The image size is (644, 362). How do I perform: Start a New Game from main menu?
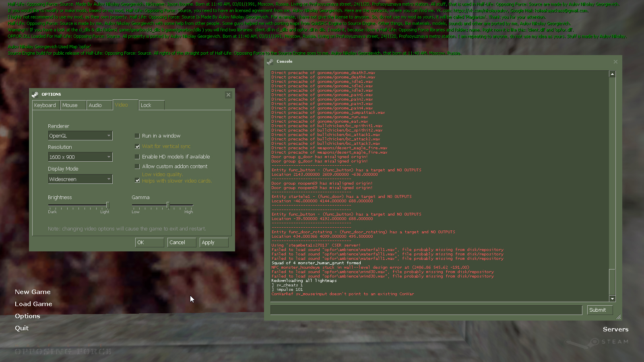pos(33,292)
